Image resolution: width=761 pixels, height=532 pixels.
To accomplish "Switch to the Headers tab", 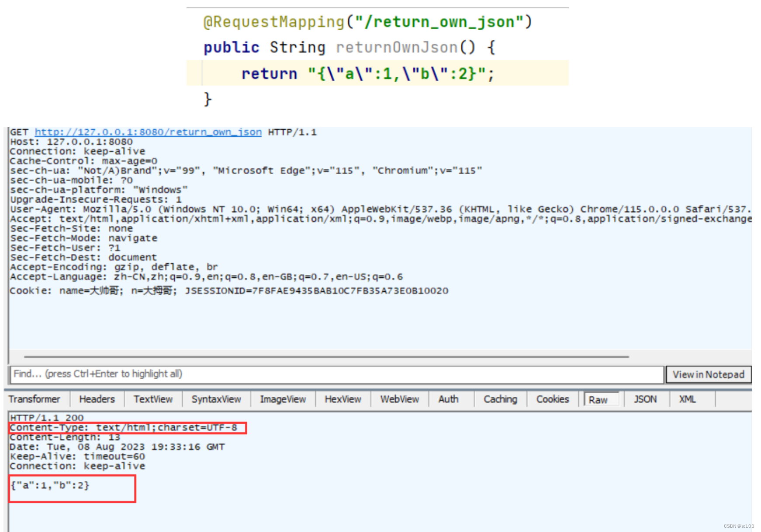I will click(97, 399).
